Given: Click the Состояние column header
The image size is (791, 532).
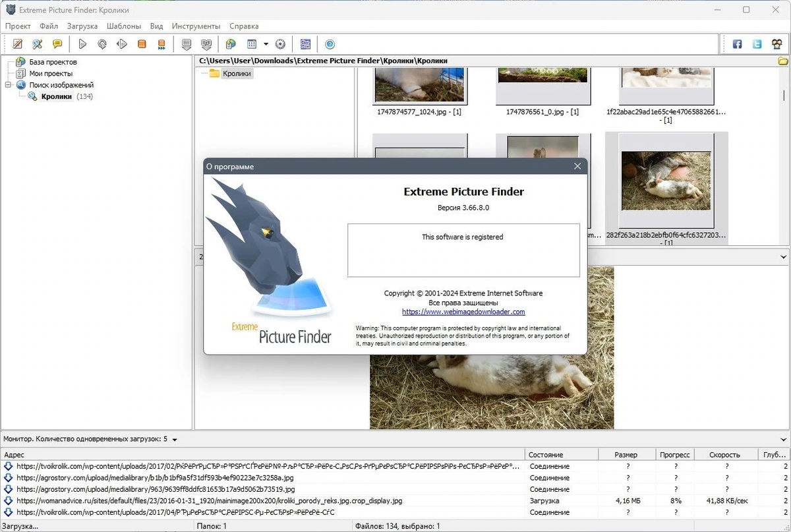Looking at the screenshot, I should tap(562, 454).
